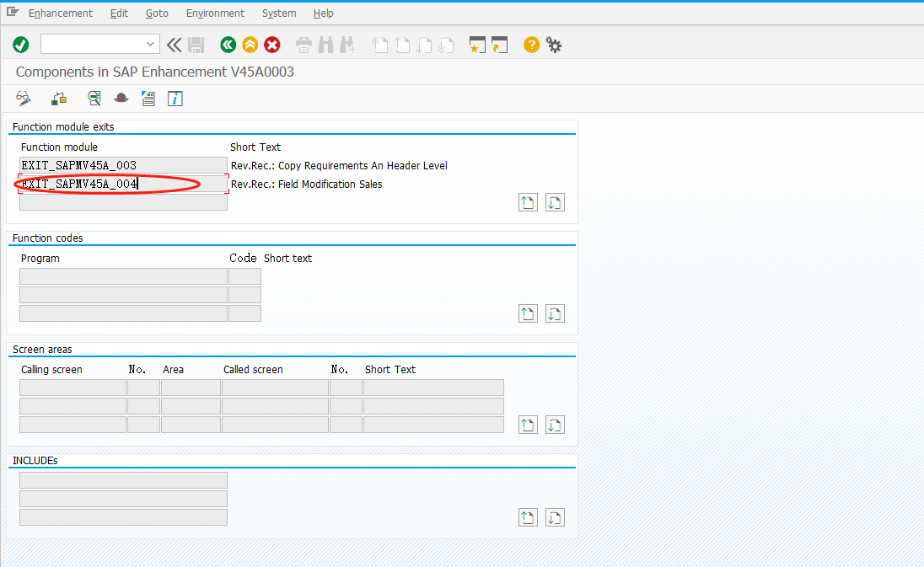Collapse command field with double-chevron icon
The height and width of the screenshot is (567, 924).
174,45
